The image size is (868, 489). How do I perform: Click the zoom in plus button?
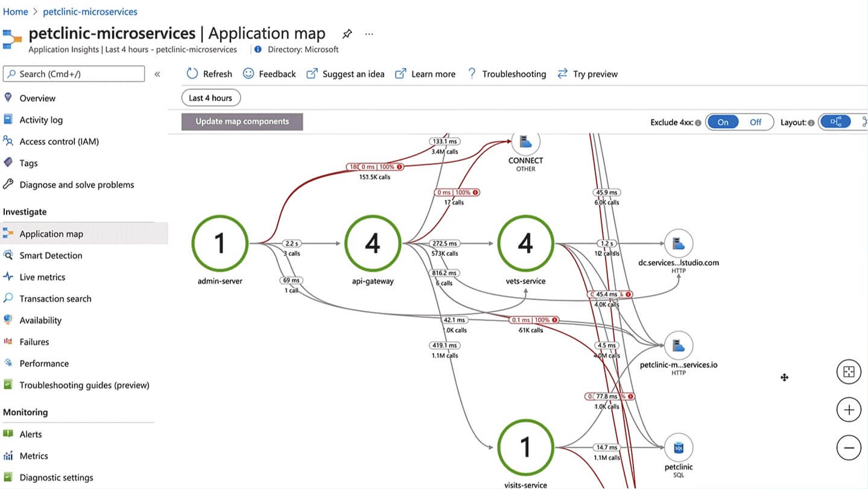[x=849, y=410]
